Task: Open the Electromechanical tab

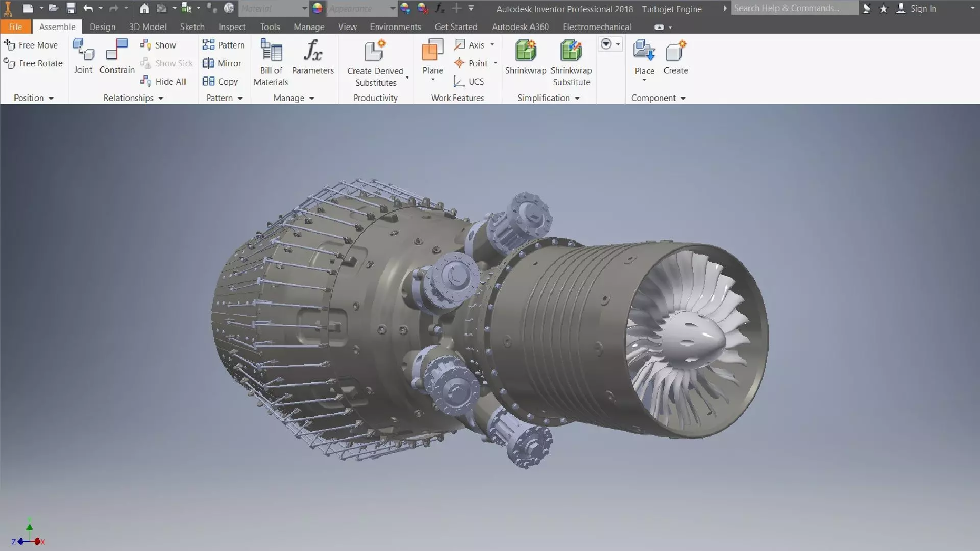Action: (x=597, y=27)
